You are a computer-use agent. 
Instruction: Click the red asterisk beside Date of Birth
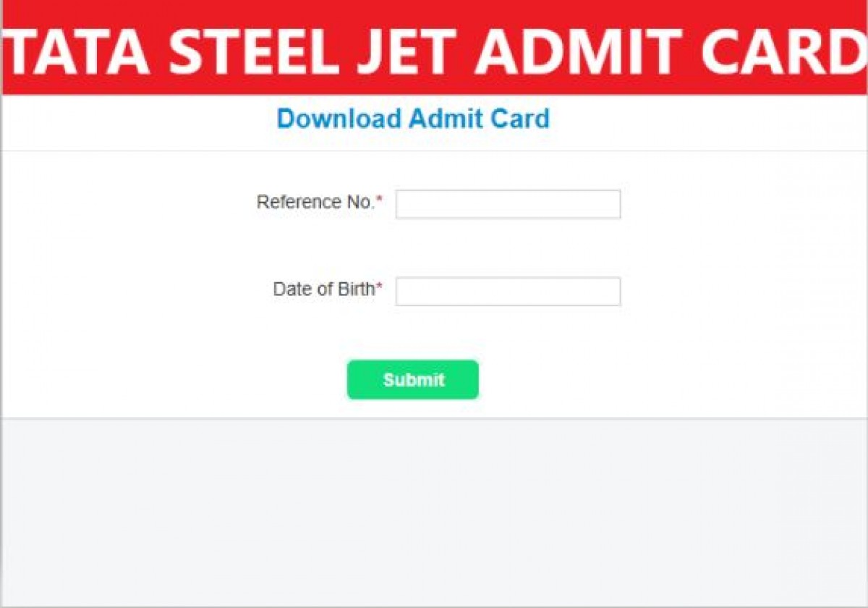click(380, 288)
